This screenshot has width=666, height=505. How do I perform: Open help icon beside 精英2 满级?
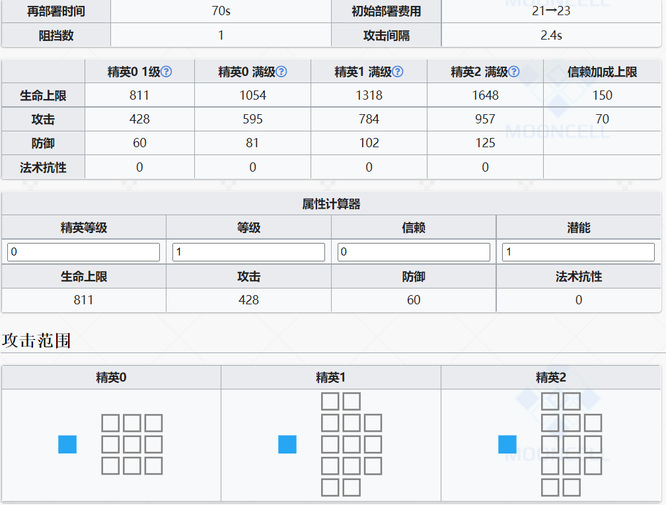pos(514,72)
